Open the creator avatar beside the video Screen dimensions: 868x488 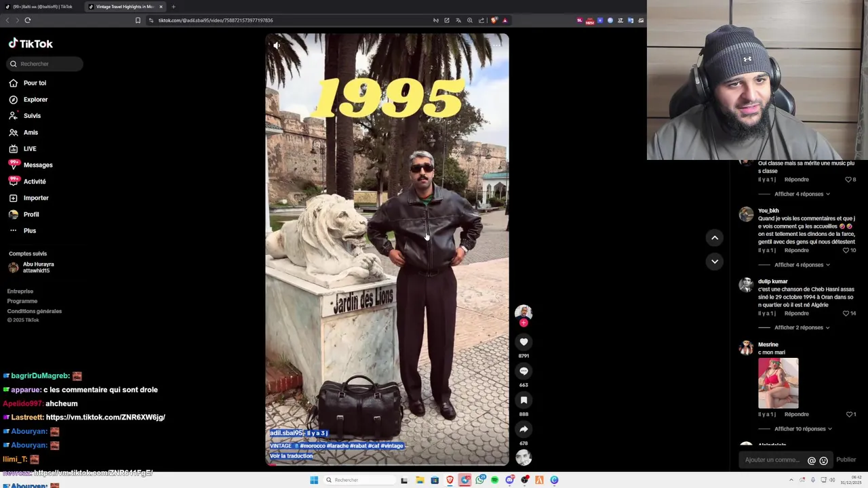[524, 312]
